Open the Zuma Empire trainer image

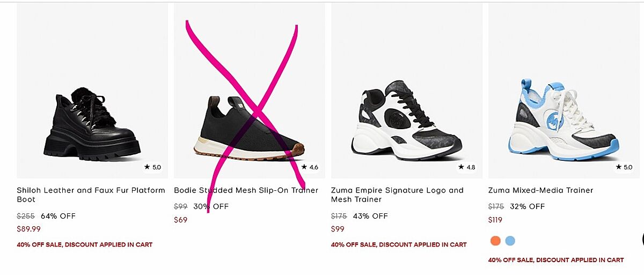407,91
